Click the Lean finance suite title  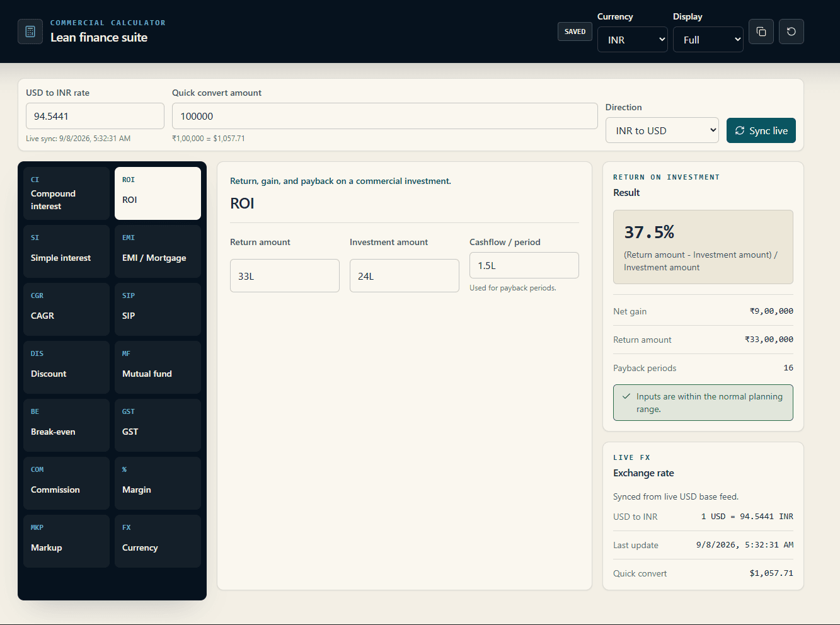pos(99,38)
